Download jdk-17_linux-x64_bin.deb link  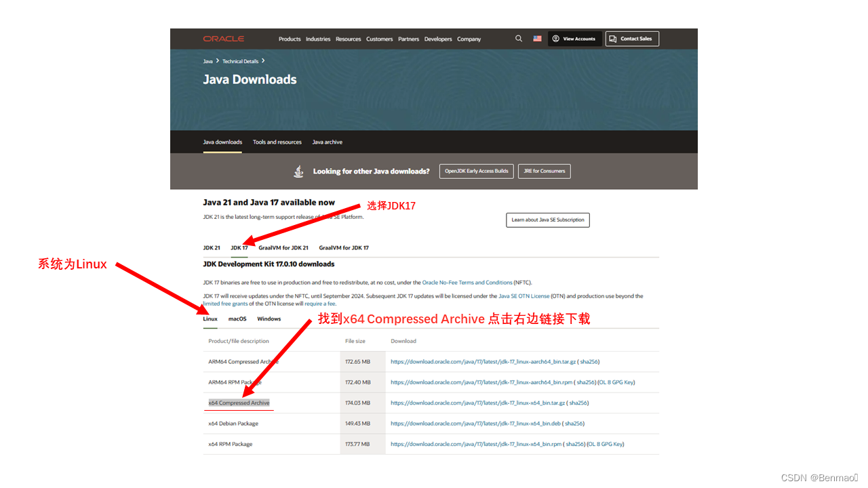coord(476,424)
